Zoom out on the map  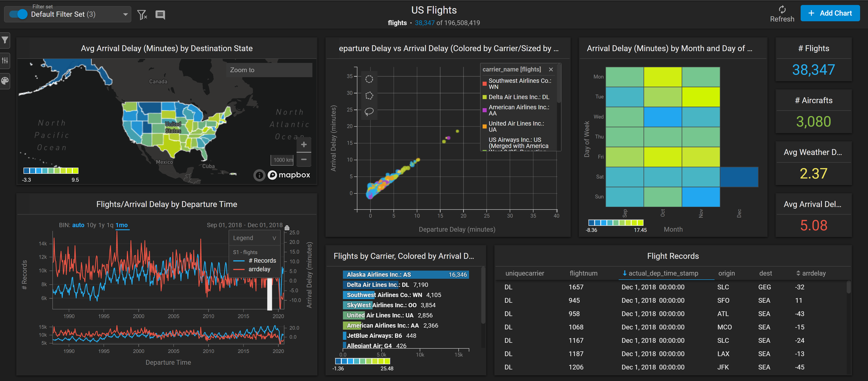[304, 159]
